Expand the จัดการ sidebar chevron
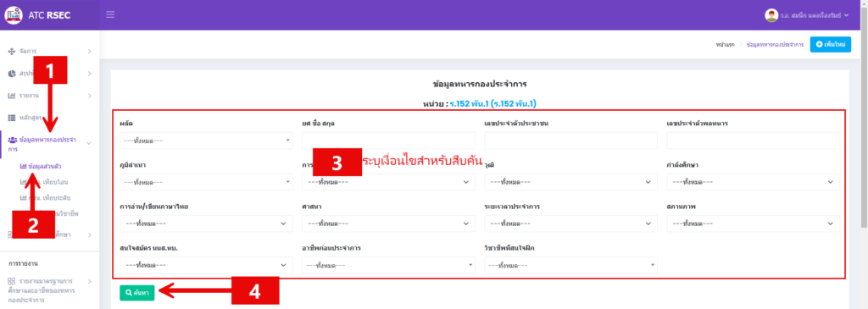 coord(90,52)
